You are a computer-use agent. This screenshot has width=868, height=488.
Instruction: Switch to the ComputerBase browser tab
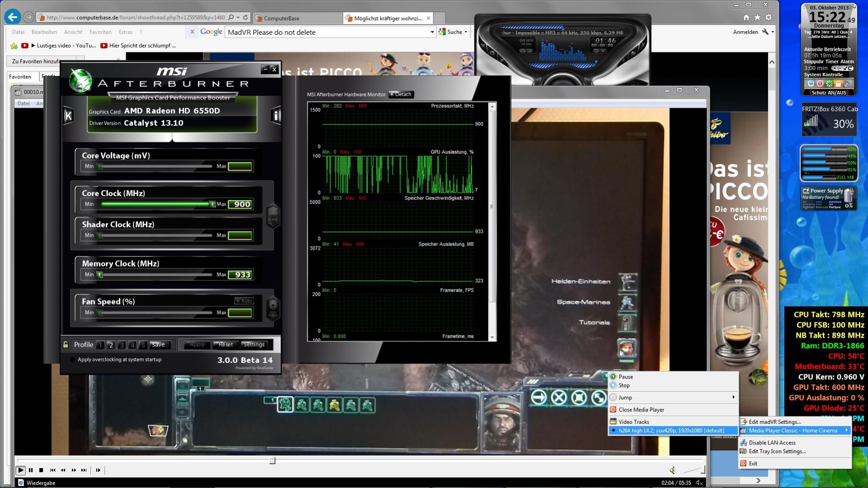(298, 18)
